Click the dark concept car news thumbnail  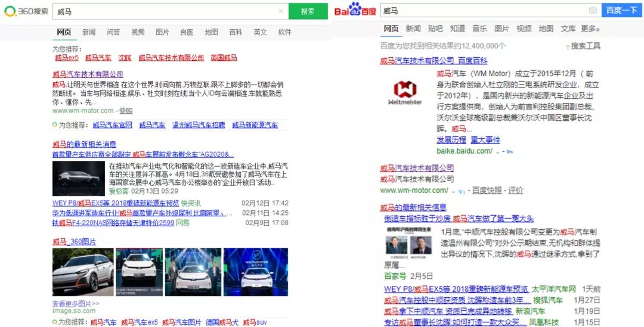click(x=79, y=179)
